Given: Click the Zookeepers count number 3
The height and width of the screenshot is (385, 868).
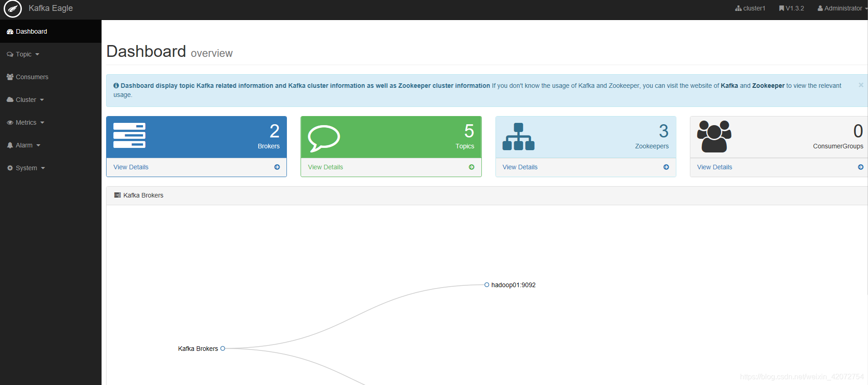Looking at the screenshot, I should click(x=664, y=131).
